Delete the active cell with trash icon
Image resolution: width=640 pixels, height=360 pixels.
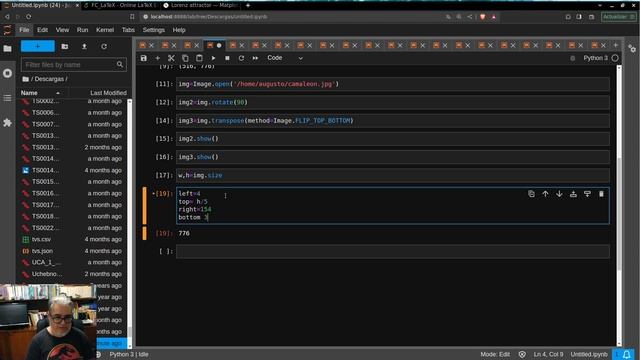point(601,194)
